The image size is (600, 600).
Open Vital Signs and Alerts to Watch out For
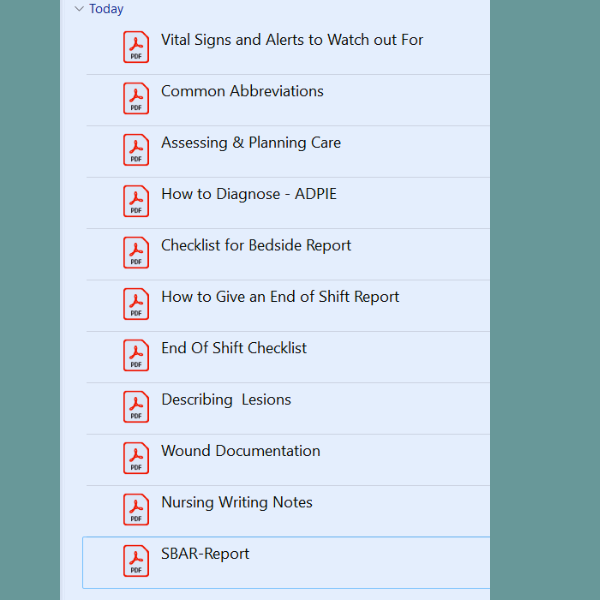[x=292, y=40]
